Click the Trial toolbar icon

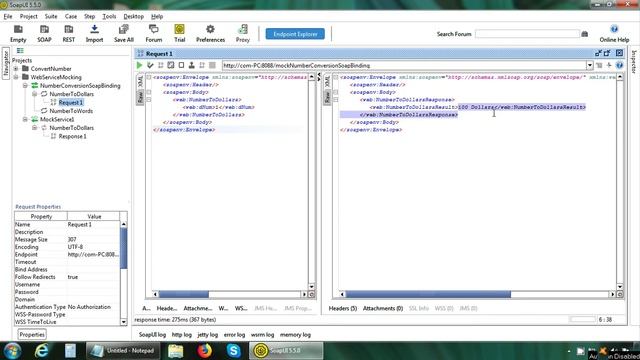click(x=180, y=33)
